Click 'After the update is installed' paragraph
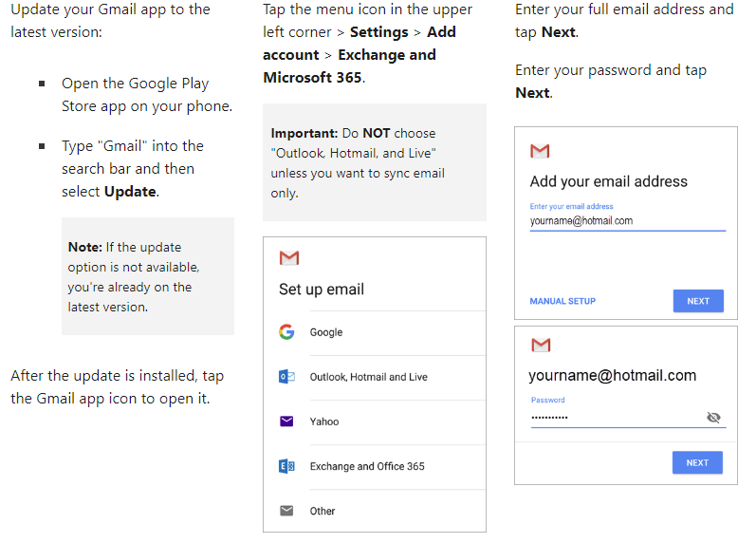The image size is (756, 543). tap(118, 387)
